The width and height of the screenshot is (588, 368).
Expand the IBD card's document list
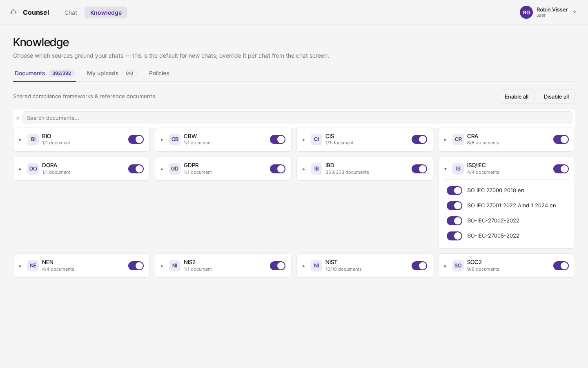click(x=304, y=169)
